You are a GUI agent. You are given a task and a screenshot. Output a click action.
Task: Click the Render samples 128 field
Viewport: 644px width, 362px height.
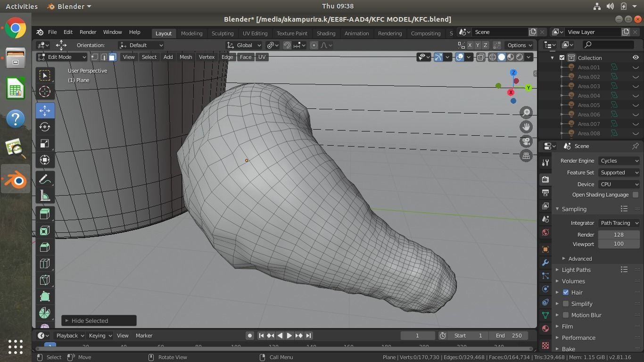(x=619, y=235)
